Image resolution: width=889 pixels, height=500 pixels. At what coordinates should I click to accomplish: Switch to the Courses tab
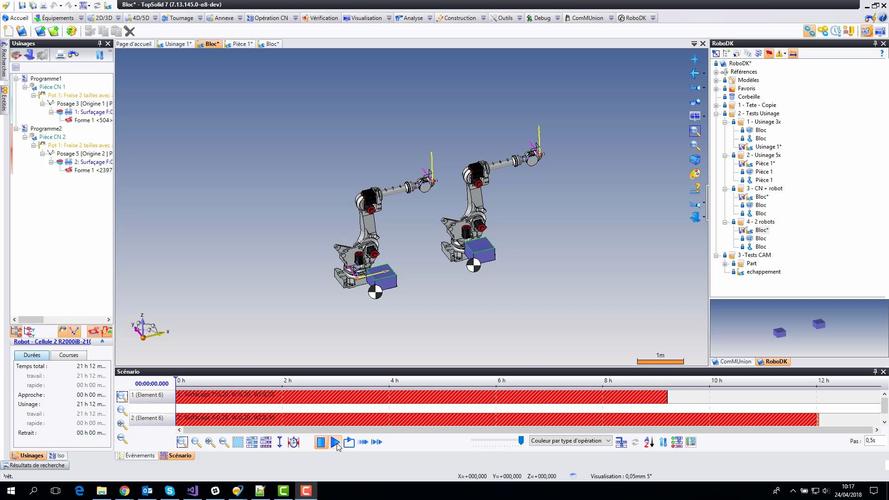coord(69,355)
